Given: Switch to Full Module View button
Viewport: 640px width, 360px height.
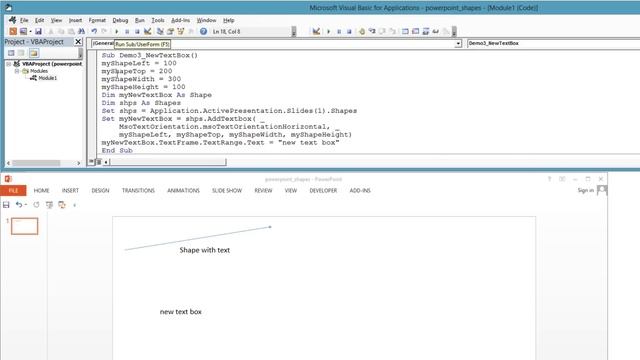Looking at the screenshot, I should [x=98, y=162].
